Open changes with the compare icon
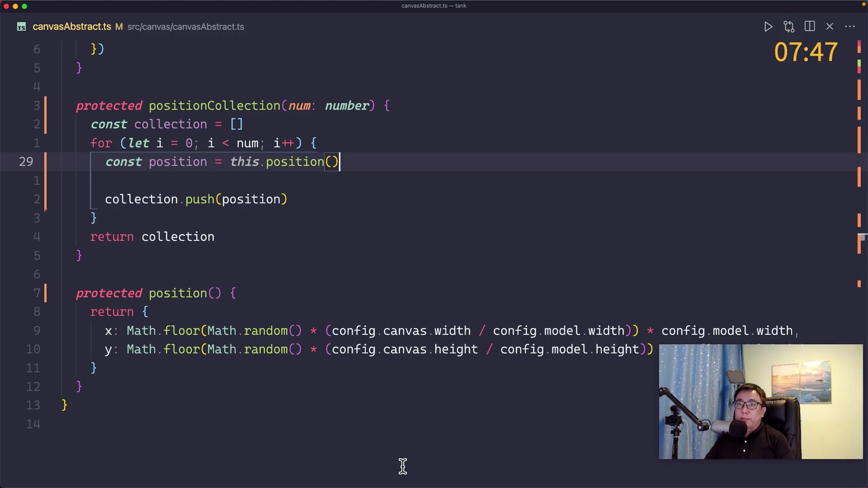The image size is (868, 488). pos(789,27)
